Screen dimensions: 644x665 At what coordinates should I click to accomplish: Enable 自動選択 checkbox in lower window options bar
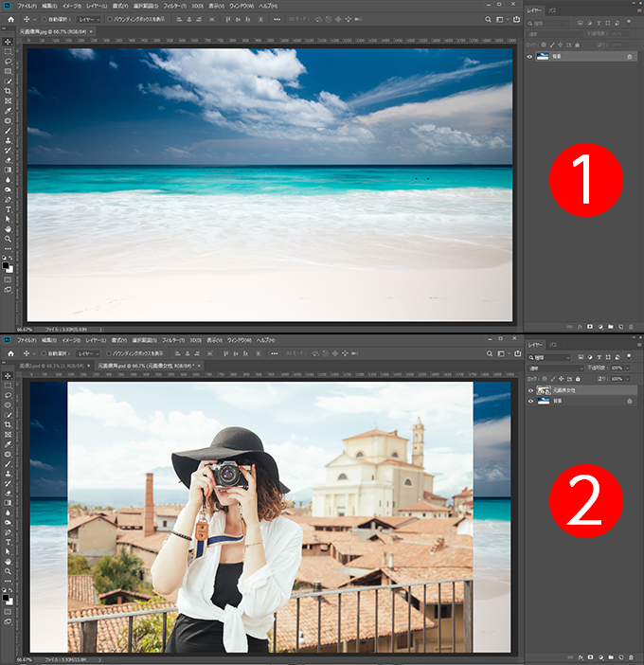coord(45,352)
